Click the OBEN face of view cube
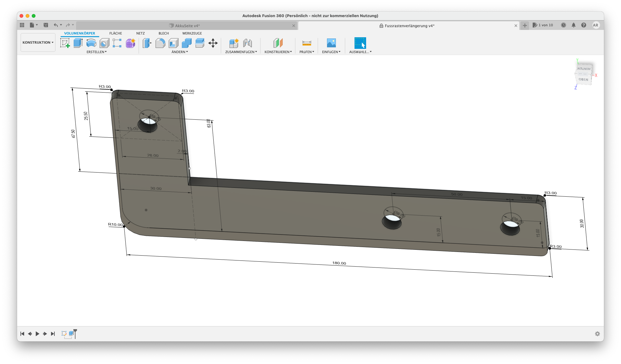 [583, 79]
